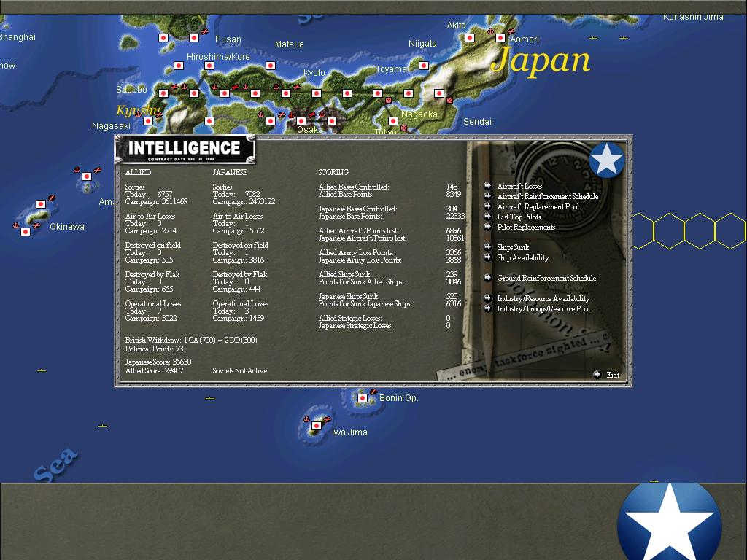Click the arrow icon beside Aircraft Losses

point(487,186)
